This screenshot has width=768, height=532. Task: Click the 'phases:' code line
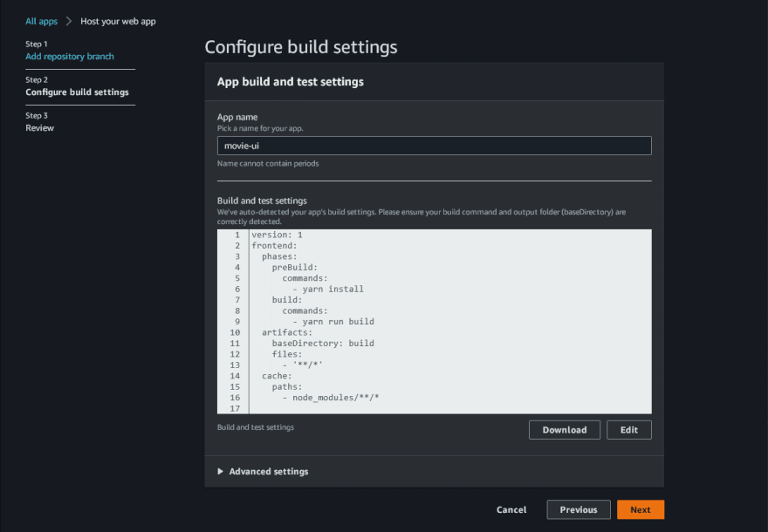pos(279,256)
